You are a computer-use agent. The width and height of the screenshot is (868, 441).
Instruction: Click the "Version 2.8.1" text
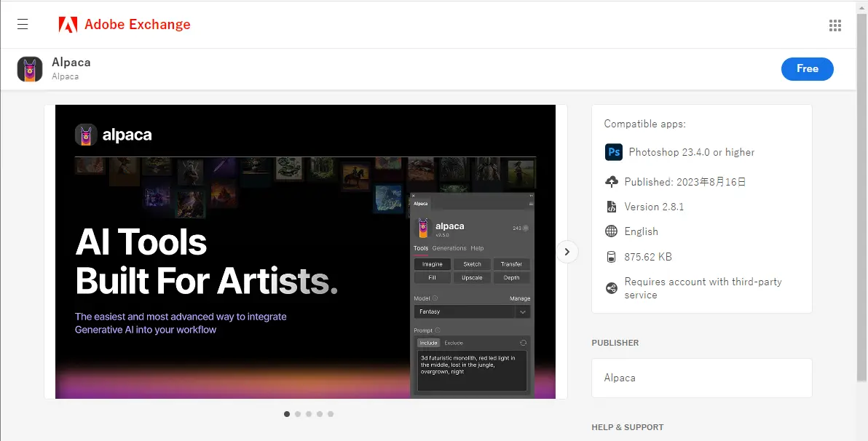[x=654, y=207]
